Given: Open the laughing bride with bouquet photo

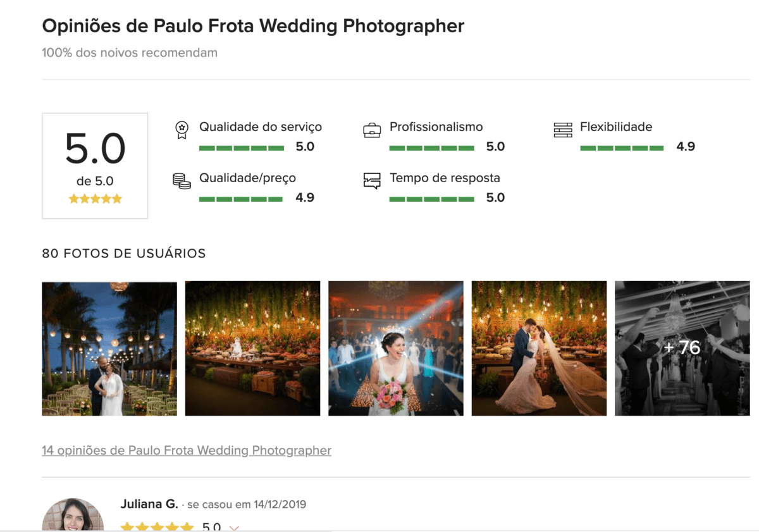Looking at the screenshot, I should (x=396, y=349).
